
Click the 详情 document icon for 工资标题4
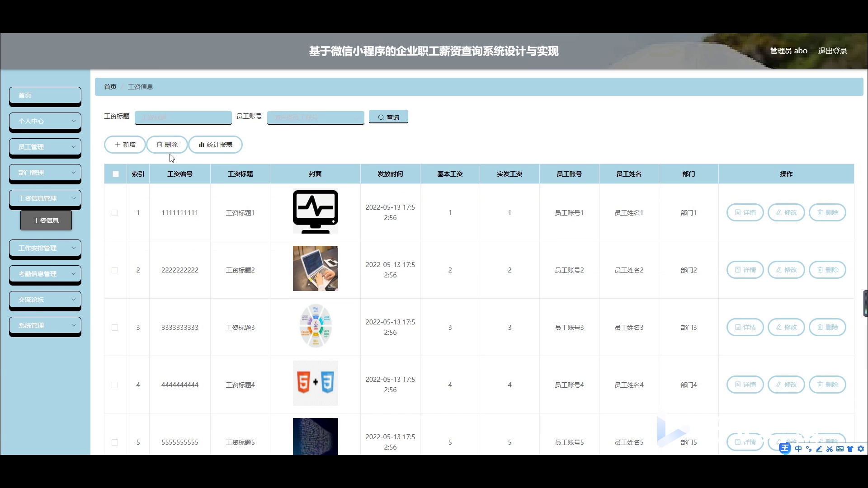point(738,385)
